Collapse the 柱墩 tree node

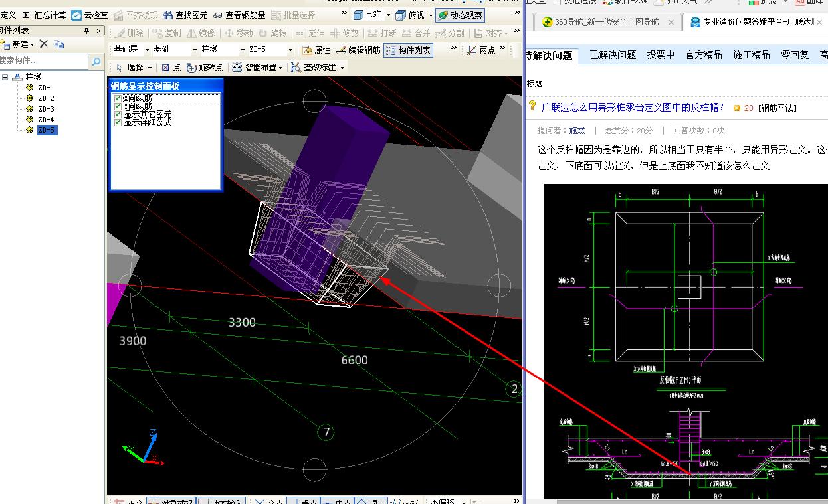[x=5, y=77]
